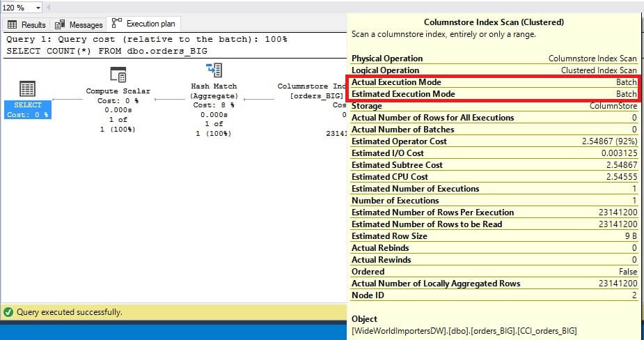The height and width of the screenshot is (340, 644).
Task: Click the green success checkmark icon
Action: [x=8, y=312]
